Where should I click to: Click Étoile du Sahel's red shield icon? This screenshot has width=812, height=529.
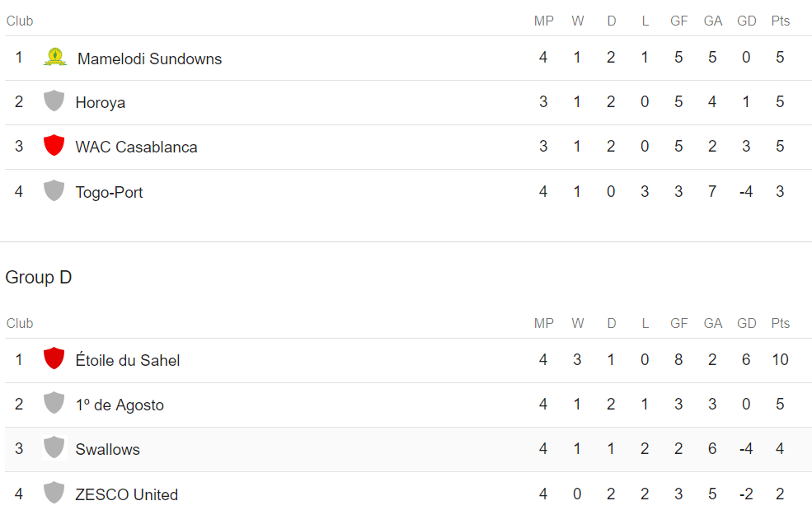point(54,359)
